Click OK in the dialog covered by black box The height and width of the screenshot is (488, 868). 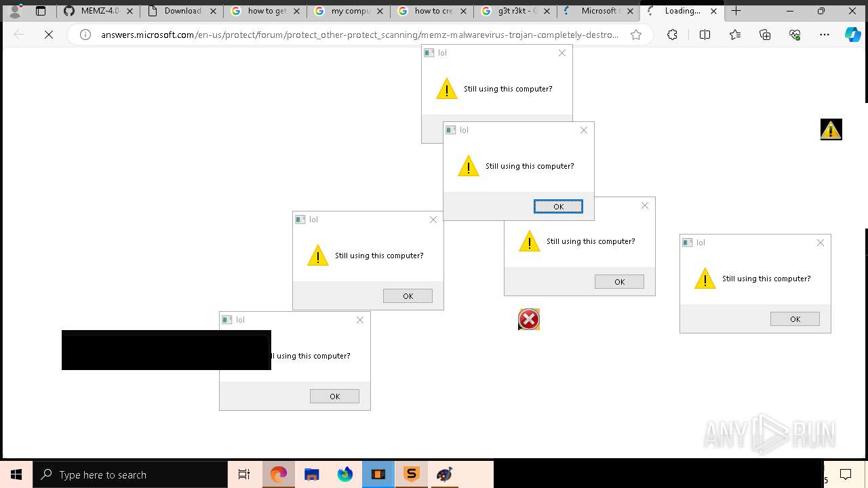coord(334,396)
